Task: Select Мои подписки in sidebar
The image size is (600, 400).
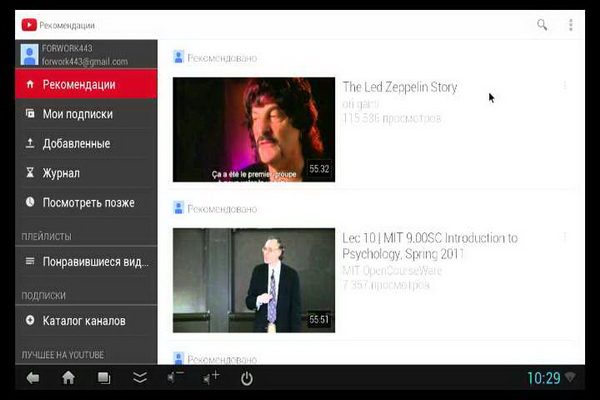Action: [77, 114]
